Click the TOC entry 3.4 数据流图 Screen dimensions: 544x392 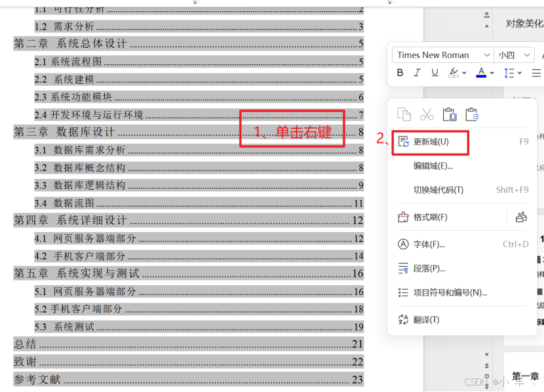[199, 203]
